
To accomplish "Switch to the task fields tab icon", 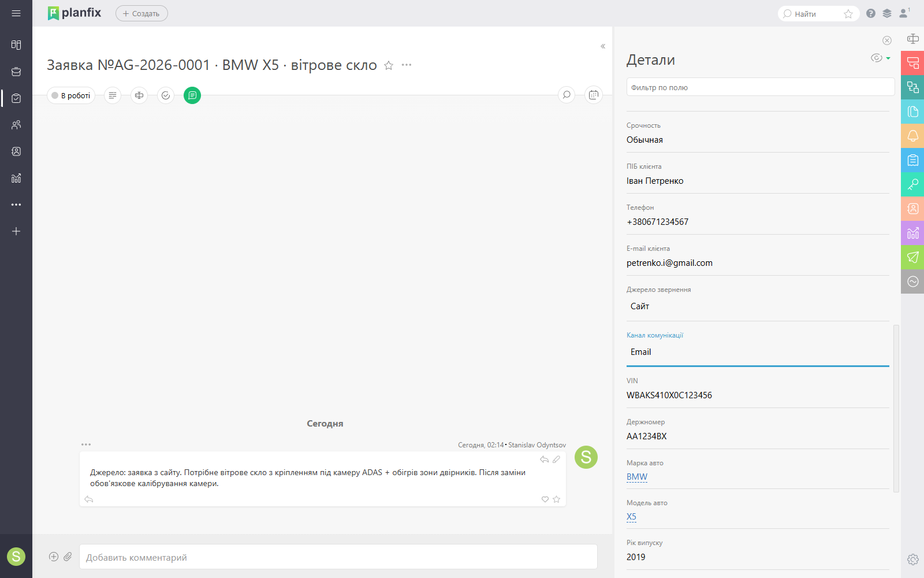I will (x=139, y=95).
